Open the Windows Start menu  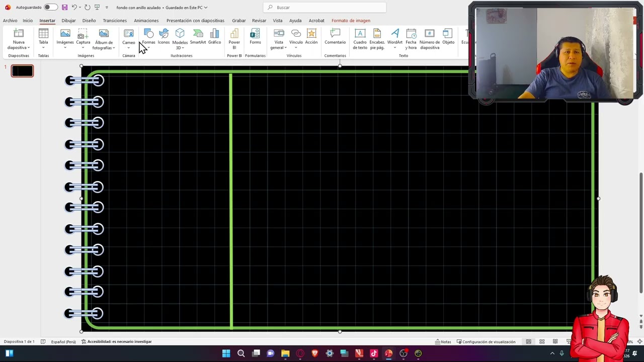point(226,353)
